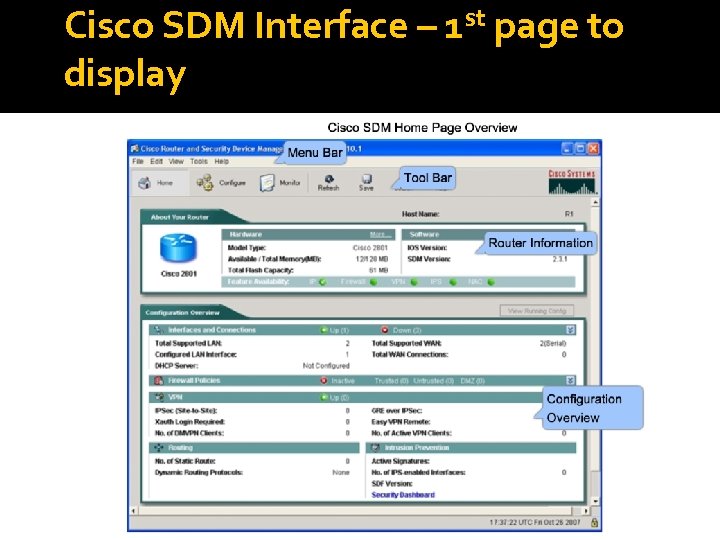This screenshot has width=720, height=540.
Task: Click the VPN Up status icon
Action: click(x=324, y=397)
